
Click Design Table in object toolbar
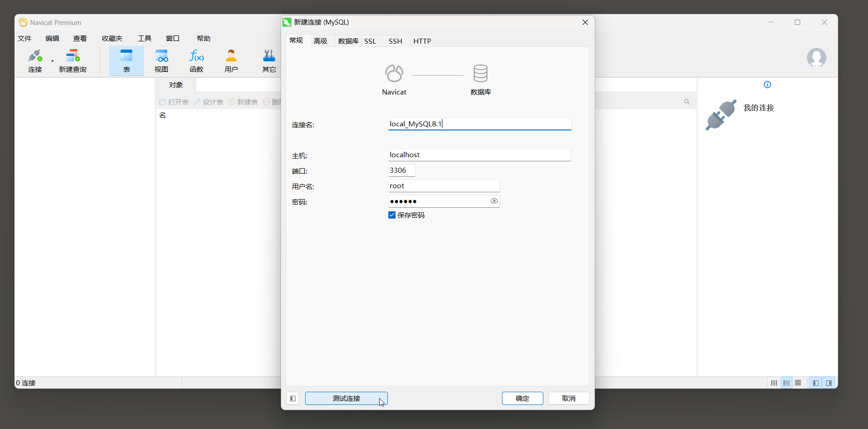click(208, 102)
